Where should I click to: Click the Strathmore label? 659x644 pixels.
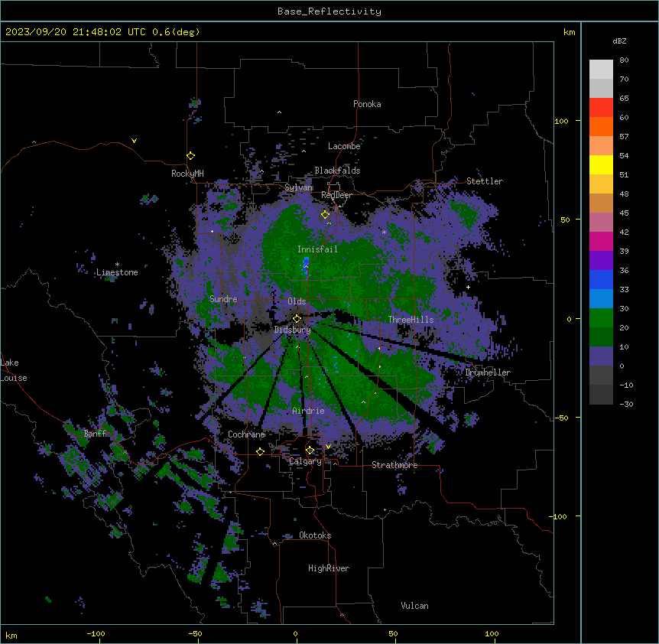(x=394, y=465)
